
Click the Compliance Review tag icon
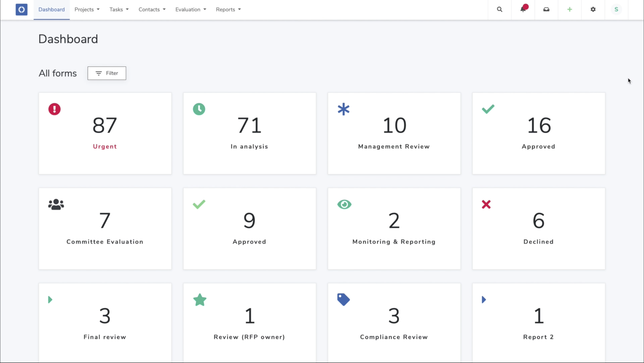[x=343, y=299]
